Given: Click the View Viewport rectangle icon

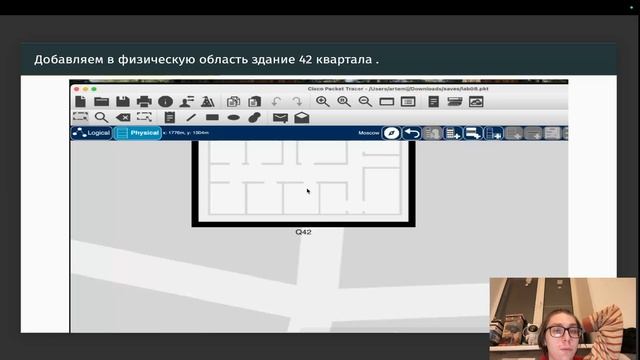Looking at the screenshot, I should (x=387, y=101).
